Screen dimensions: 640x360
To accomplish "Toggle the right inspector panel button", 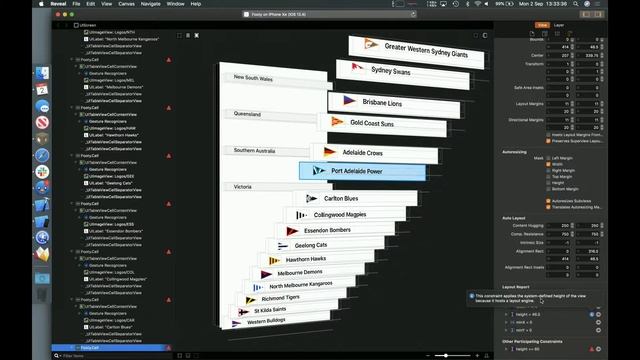I will 598,14.
